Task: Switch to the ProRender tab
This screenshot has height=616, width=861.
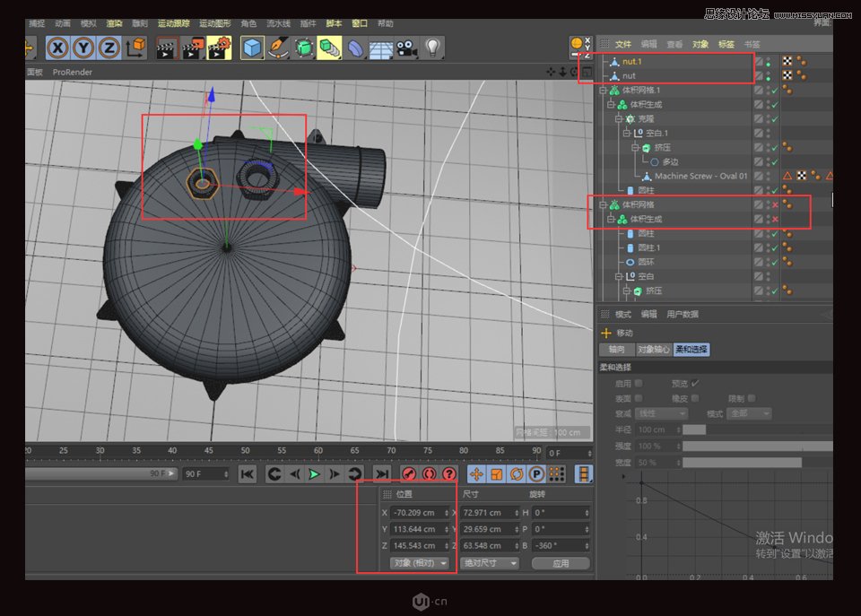Action: click(73, 72)
